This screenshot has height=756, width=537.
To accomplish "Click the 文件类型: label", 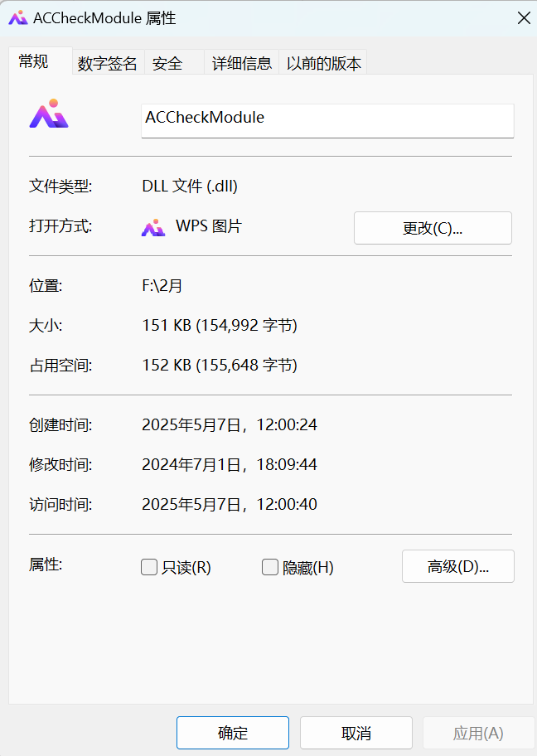I will [x=60, y=187].
